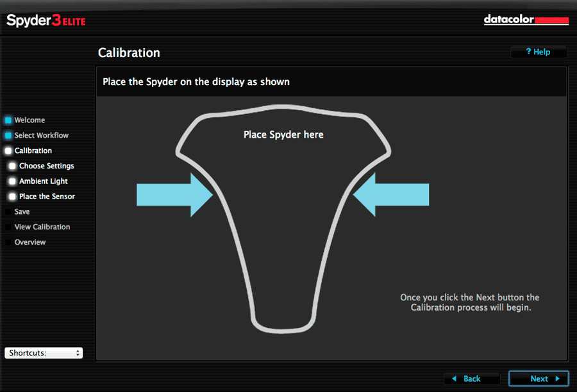The height and width of the screenshot is (392, 577).
Task: Open the Help button
Action: point(539,52)
